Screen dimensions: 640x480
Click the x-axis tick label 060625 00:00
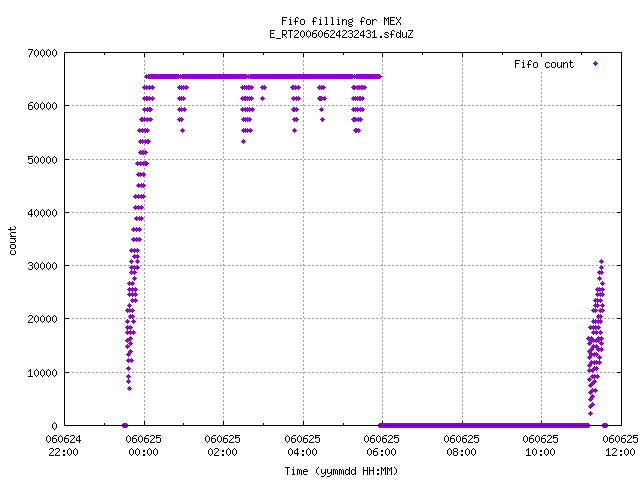(x=143, y=445)
